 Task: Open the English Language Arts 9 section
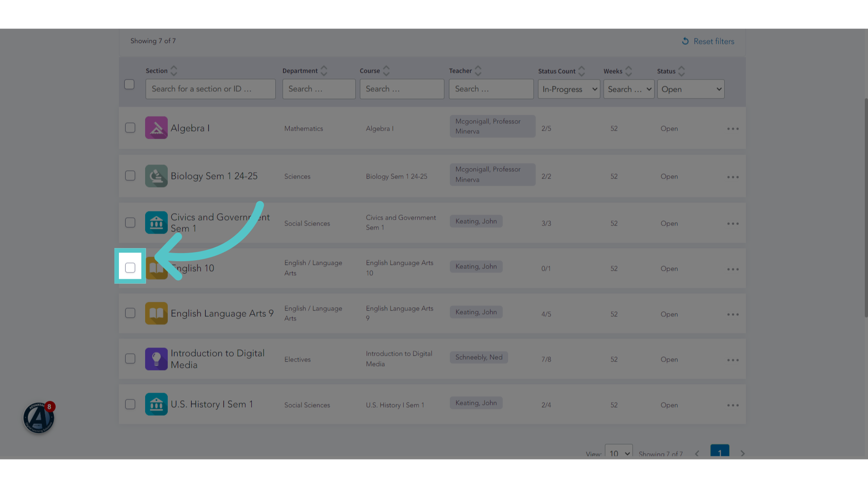click(x=222, y=314)
